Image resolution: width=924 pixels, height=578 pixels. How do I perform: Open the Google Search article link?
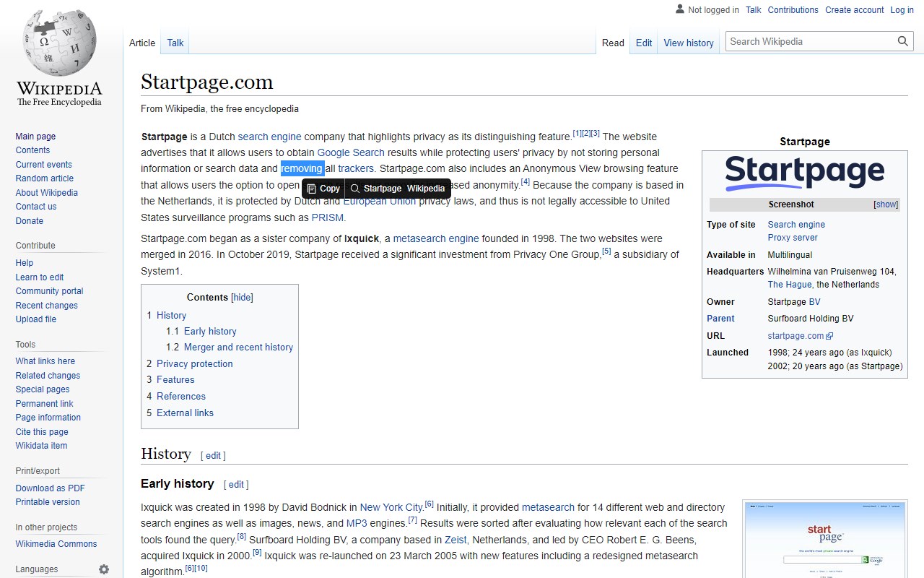click(351, 152)
